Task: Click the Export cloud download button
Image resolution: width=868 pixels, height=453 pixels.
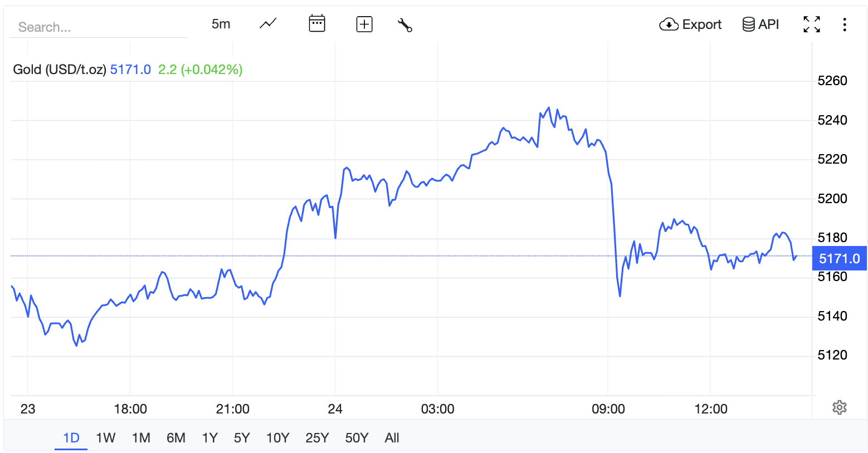Action: 690,24
